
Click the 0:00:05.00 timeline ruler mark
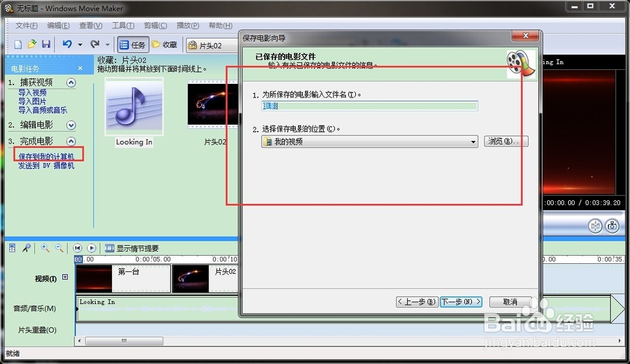click(x=153, y=259)
